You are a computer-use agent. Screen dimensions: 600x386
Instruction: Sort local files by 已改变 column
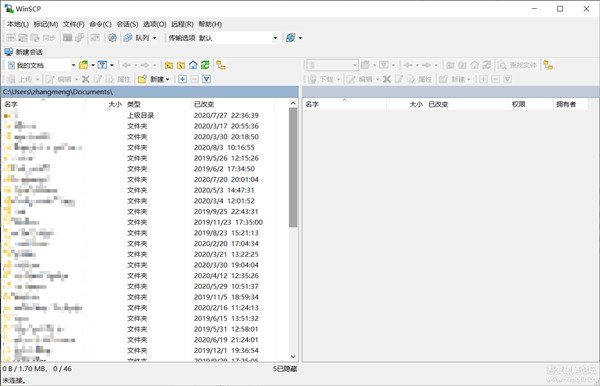233,104
